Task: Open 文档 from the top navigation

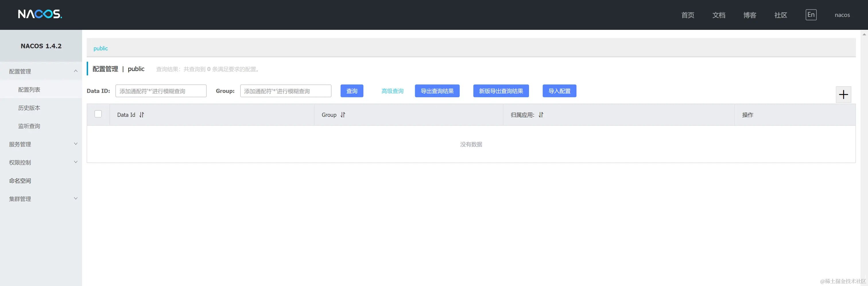Action: tap(719, 15)
